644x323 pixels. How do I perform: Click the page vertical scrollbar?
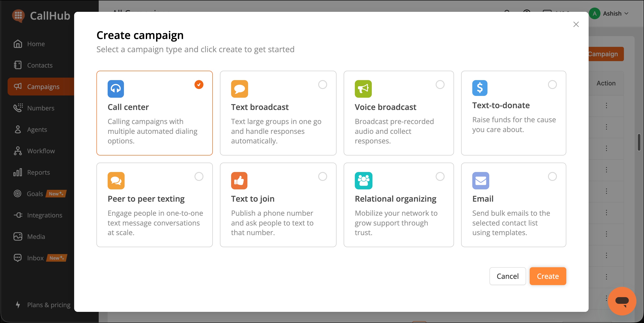(639, 142)
